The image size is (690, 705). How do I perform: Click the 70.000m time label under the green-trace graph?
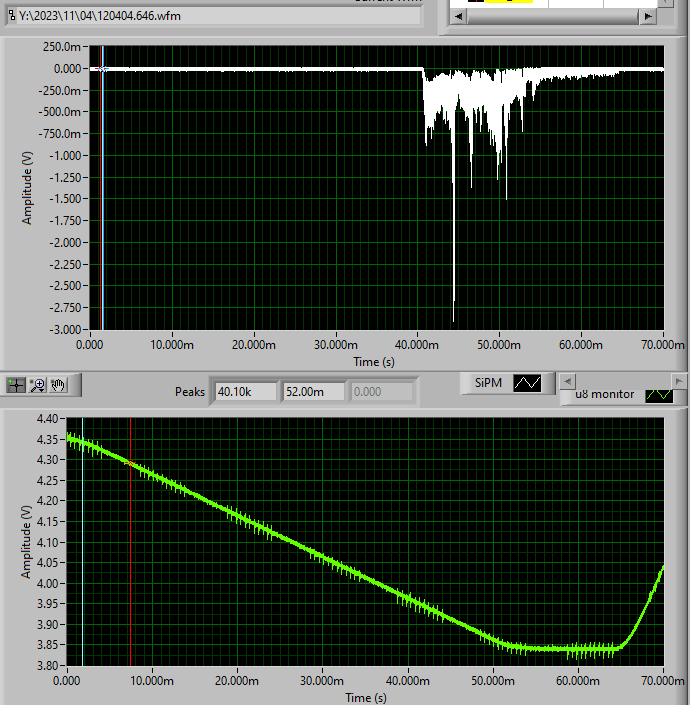click(663, 681)
